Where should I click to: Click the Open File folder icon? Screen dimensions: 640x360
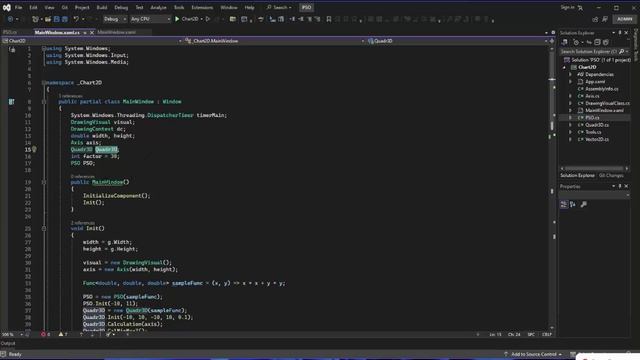(x=48, y=19)
